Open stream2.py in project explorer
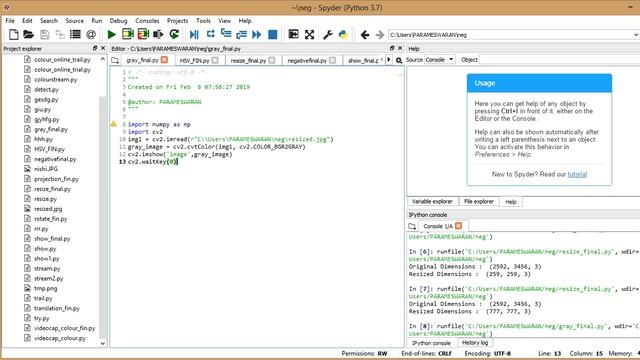This screenshot has height=360, width=640. point(49,278)
